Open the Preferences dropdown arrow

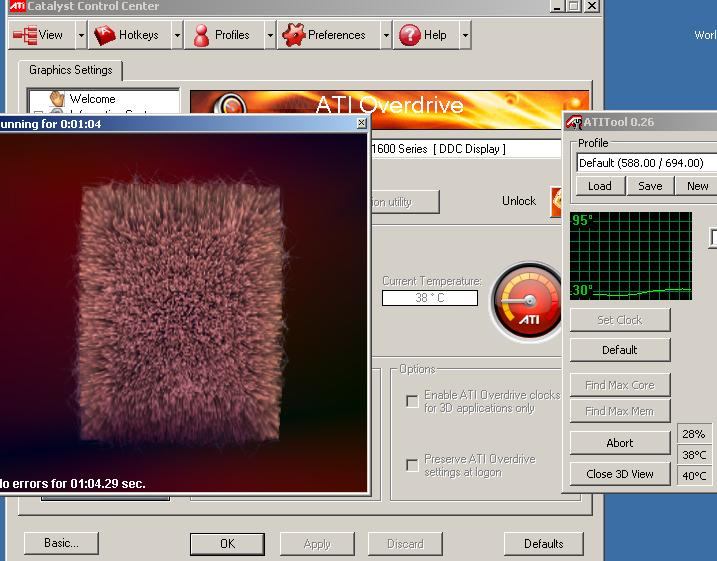click(x=386, y=35)
